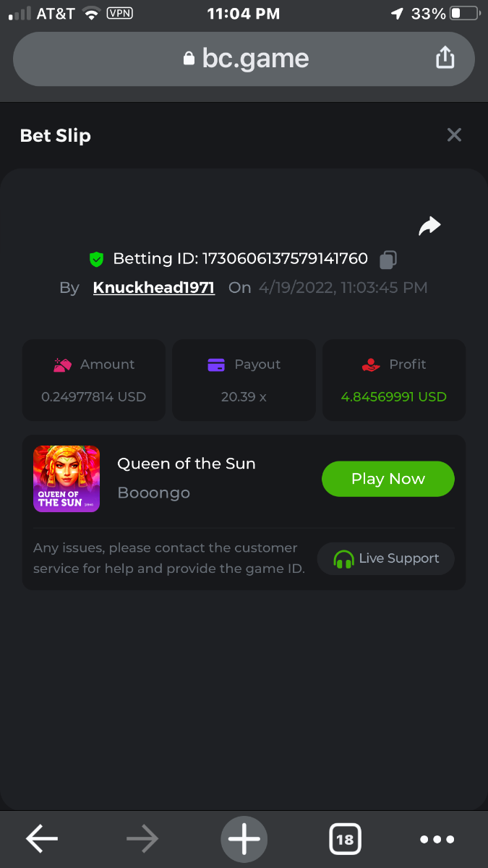Tap the Amount bet info card
The width and height of the screenshot is (488, 868).
click(94, 380)
